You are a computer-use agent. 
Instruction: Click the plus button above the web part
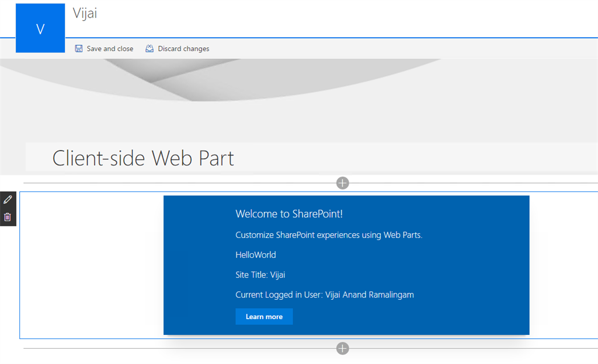pyautogui.click(x=342, y=183)
